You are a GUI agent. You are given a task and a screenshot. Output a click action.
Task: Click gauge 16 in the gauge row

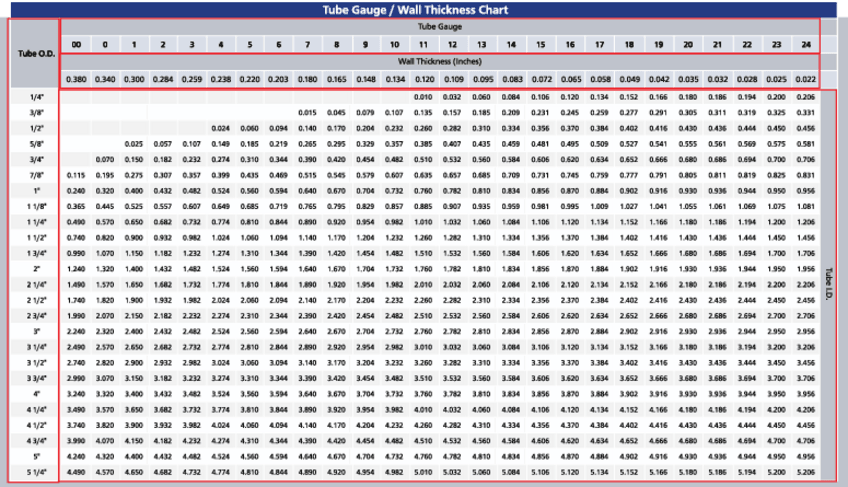569,44
